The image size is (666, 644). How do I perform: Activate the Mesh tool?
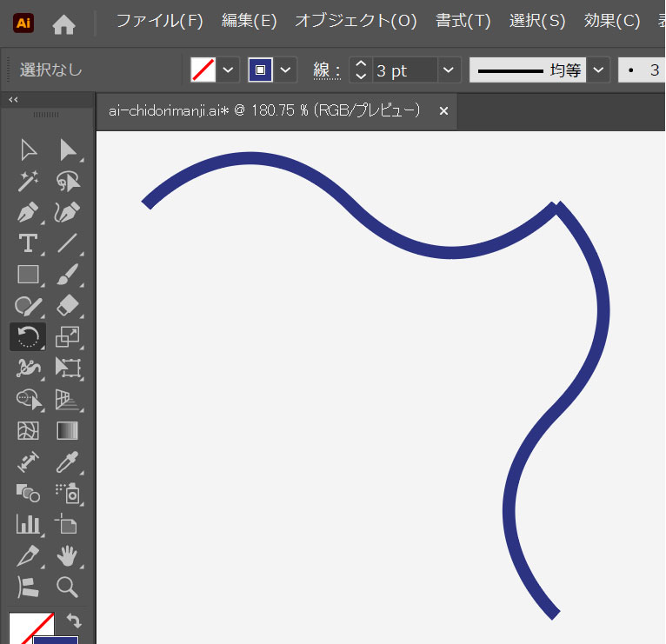[x=28, y=431]
